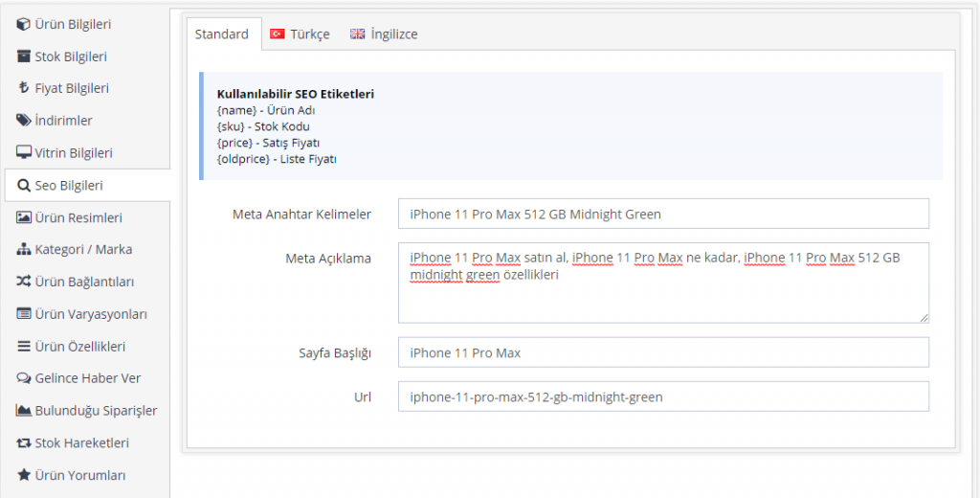Click the Kullanılabilir SEO Etiketleri heading
980x498 pixels.
click(x=296, y=94)
